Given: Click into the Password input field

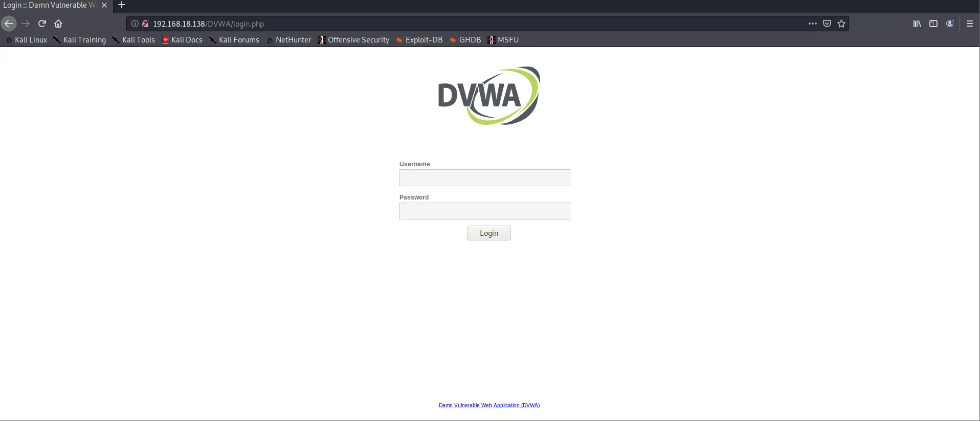Looking at the screenshot, I should click(484, 211).
